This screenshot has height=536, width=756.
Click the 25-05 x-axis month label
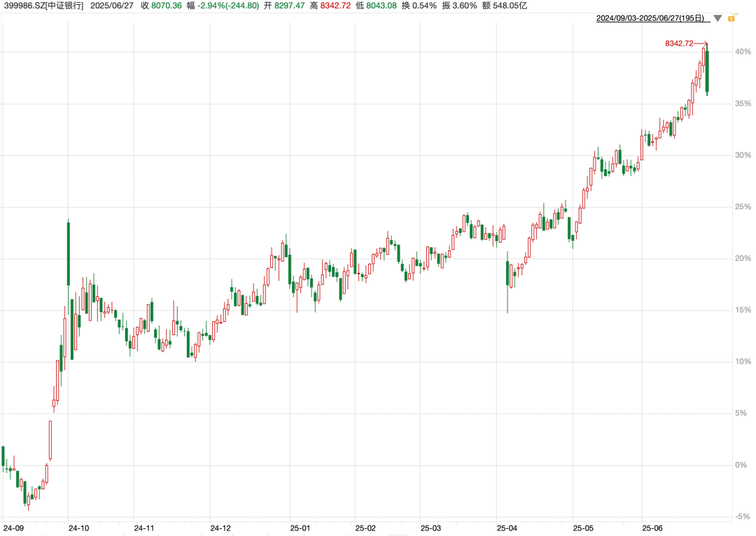coord(583,528)
